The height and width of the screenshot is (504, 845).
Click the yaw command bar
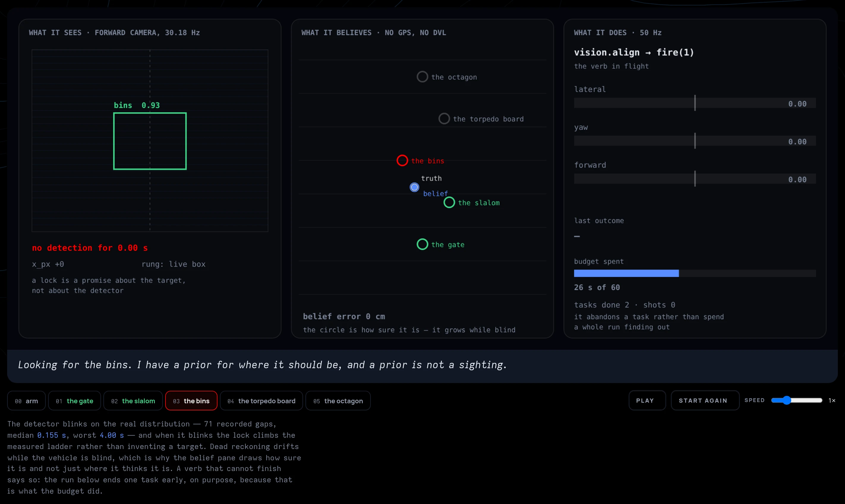tap(695, 141)
